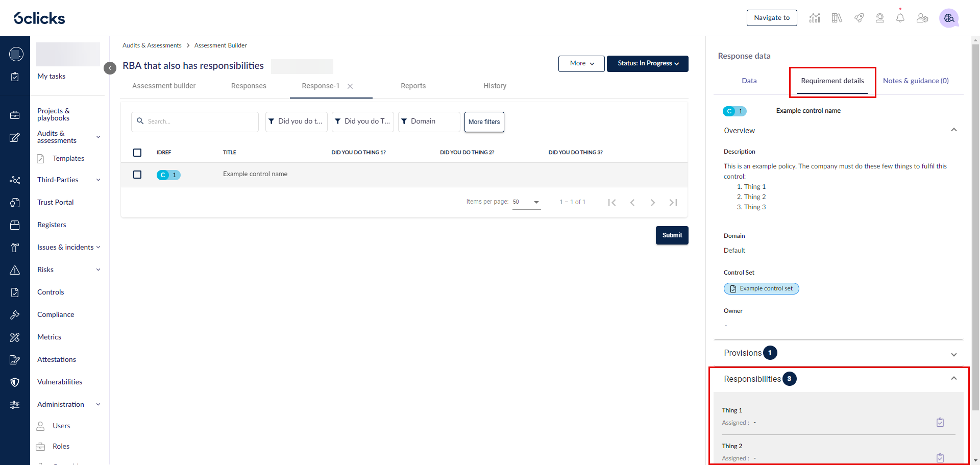Check the Example control name row checkbox

(x=137, y=175)
